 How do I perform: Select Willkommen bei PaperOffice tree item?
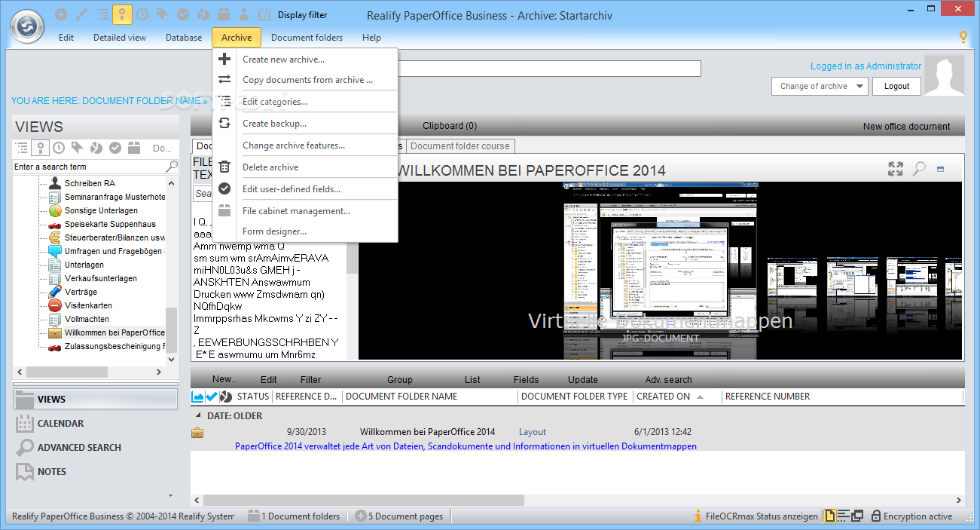pyautogui.click(x=114, y=332)
